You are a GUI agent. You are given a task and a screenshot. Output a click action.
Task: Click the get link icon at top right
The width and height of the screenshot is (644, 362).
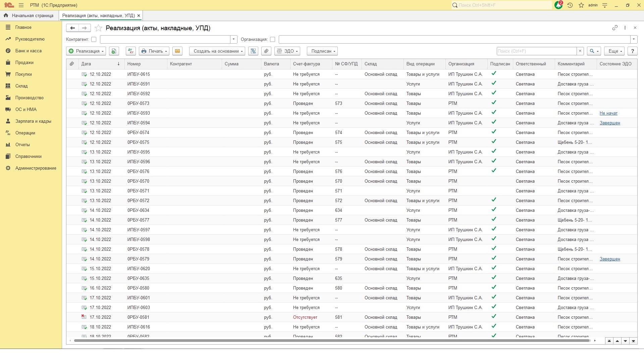[615, 28]
